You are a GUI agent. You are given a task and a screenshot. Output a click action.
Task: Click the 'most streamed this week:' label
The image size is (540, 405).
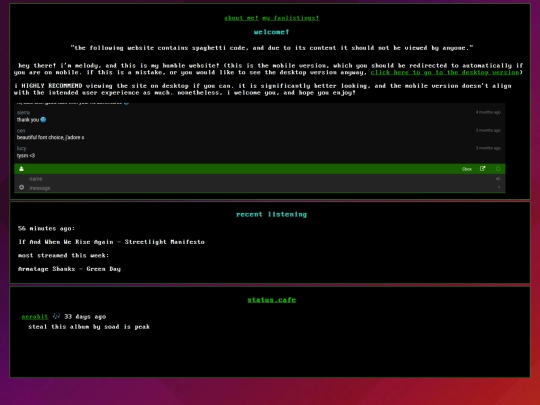point(63,256)
